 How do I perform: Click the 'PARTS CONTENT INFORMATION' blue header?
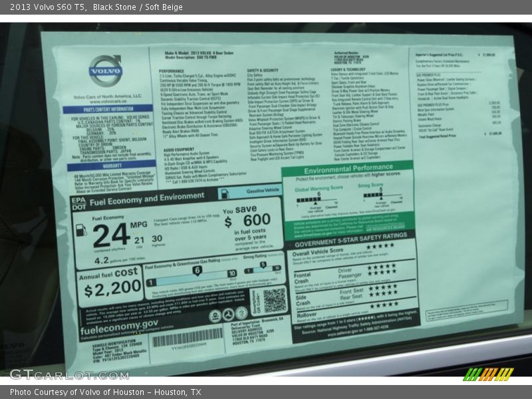[108, 109]
